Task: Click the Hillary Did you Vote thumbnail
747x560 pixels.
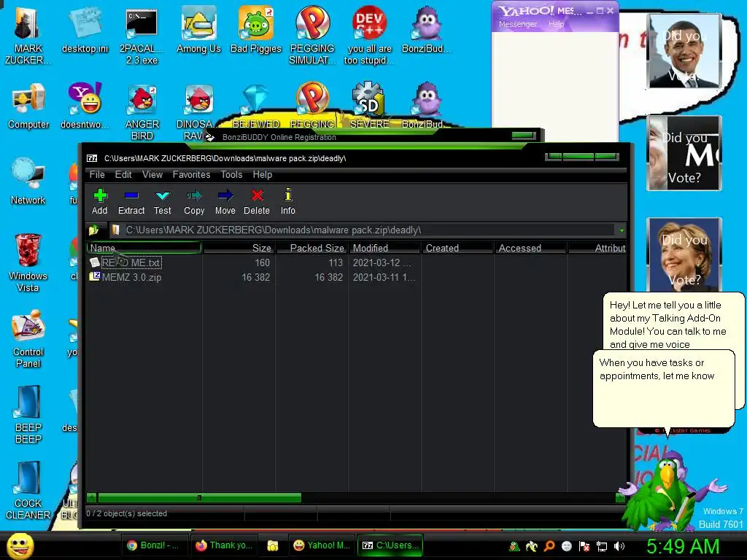Action: [x=684, y=254]
